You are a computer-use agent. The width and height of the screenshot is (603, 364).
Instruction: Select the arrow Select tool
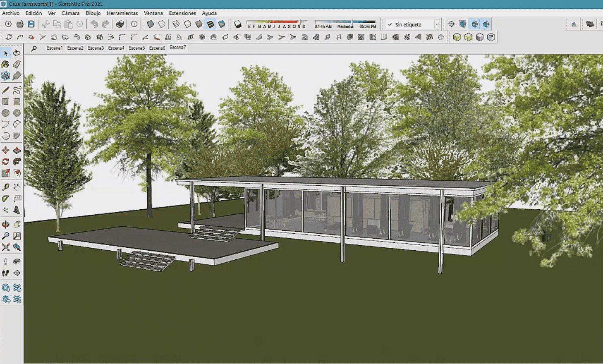pyautogui.click(x=6, y=53)
